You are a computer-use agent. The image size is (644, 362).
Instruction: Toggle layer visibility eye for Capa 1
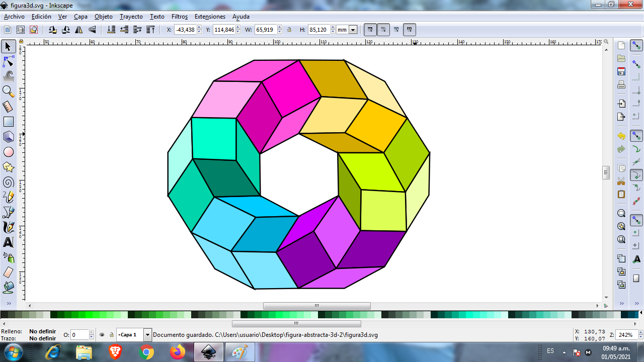pos(102,334)
